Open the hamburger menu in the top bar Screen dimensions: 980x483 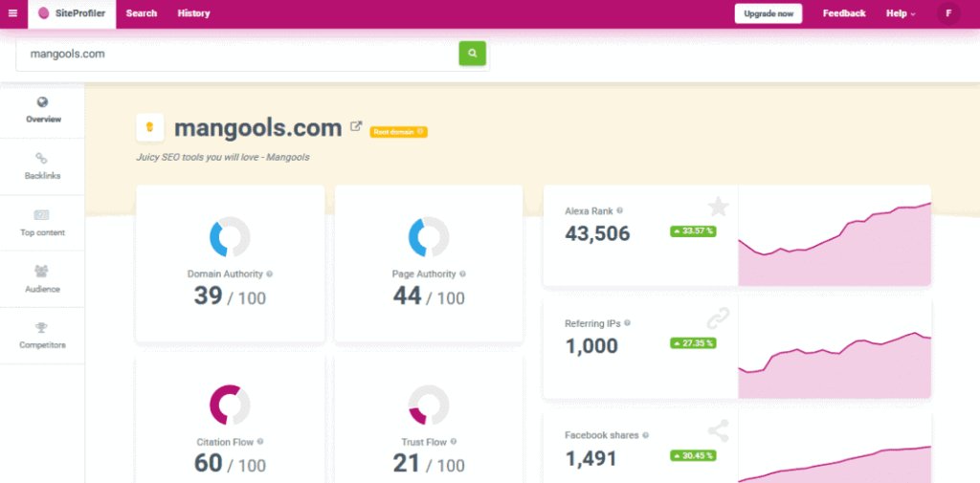(x=12, y=13)
